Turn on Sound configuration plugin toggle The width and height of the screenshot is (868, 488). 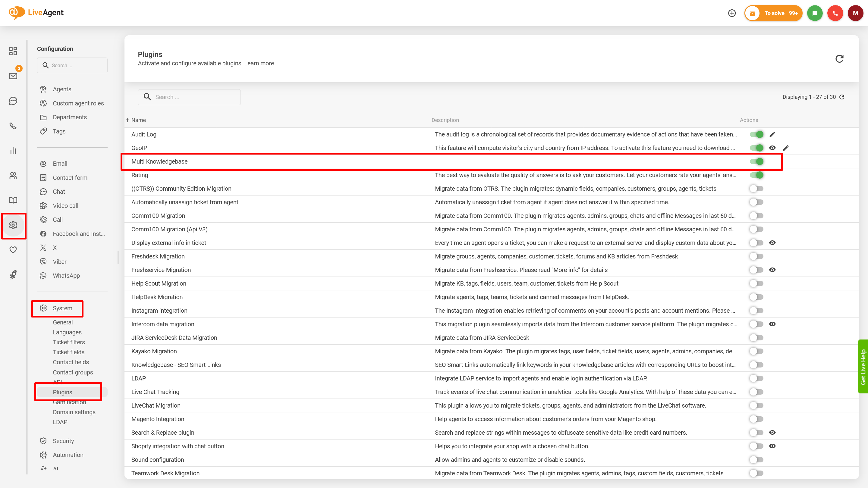tap(756, 460)
